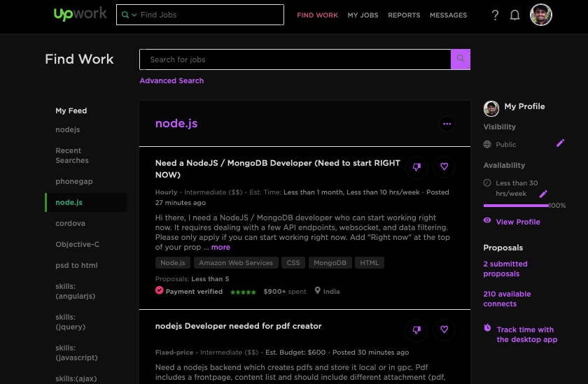Open 210 available connects link

coord(507,299)
